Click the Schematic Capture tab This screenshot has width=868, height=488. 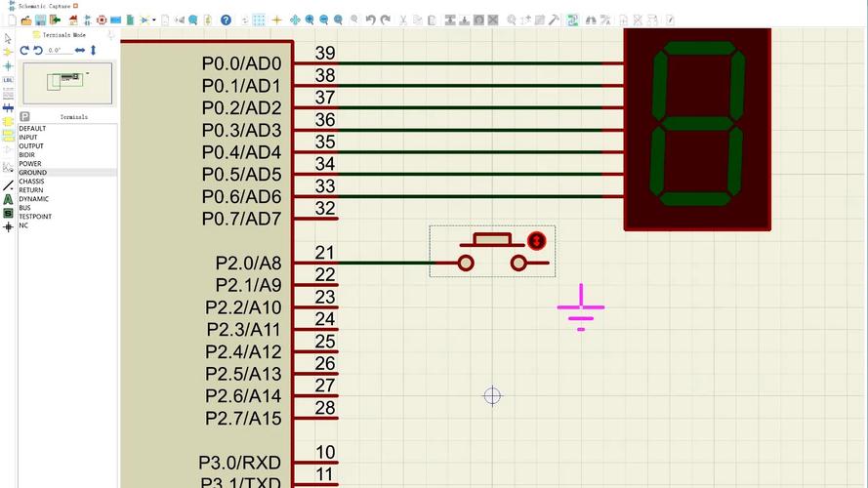tap(44, 6)
